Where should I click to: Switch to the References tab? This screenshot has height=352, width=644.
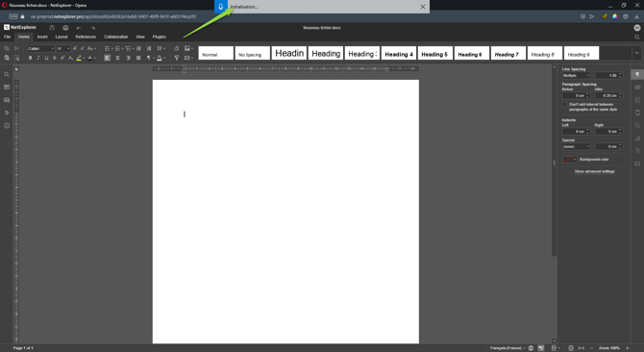coord(86,37)
